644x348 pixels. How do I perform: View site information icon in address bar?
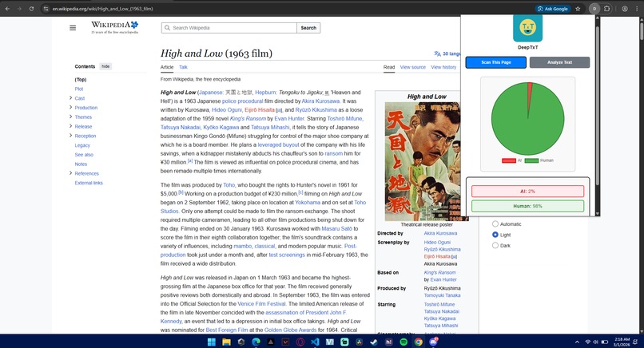click(x=46, y=9)
